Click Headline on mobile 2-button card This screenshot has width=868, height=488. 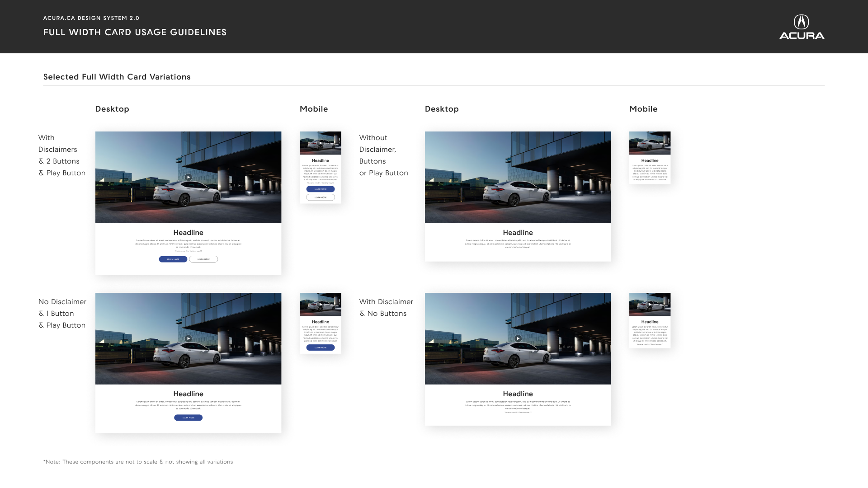[x=321, y=160]
